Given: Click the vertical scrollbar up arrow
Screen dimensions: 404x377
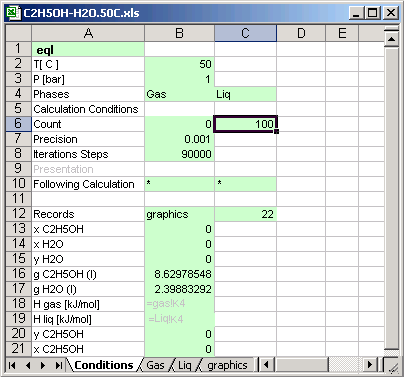Looking at the screenshot, I should [x=391, y=40].
